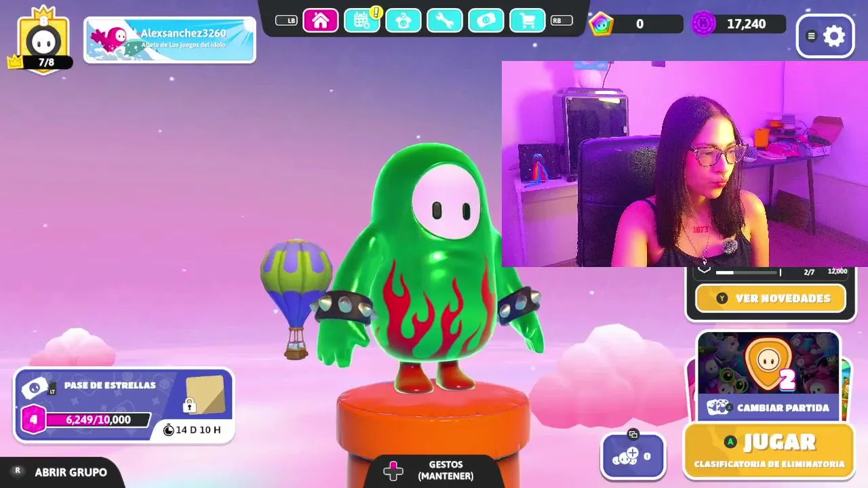Open the costume customizer tab

pyautogui.click(x=403, y=20)
